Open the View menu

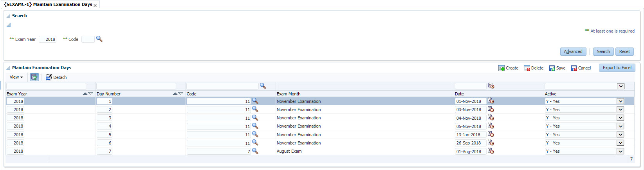tap(16, 77)
